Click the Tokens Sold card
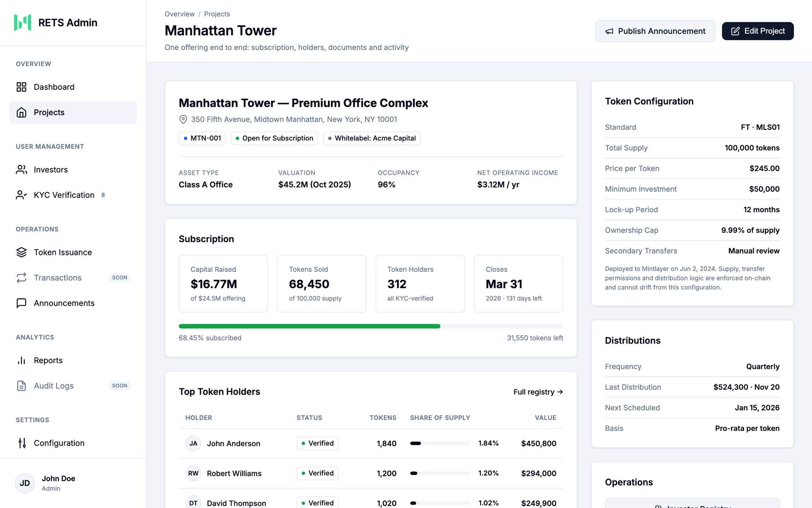Screen dimensions: 812x508 pos(322,284)
